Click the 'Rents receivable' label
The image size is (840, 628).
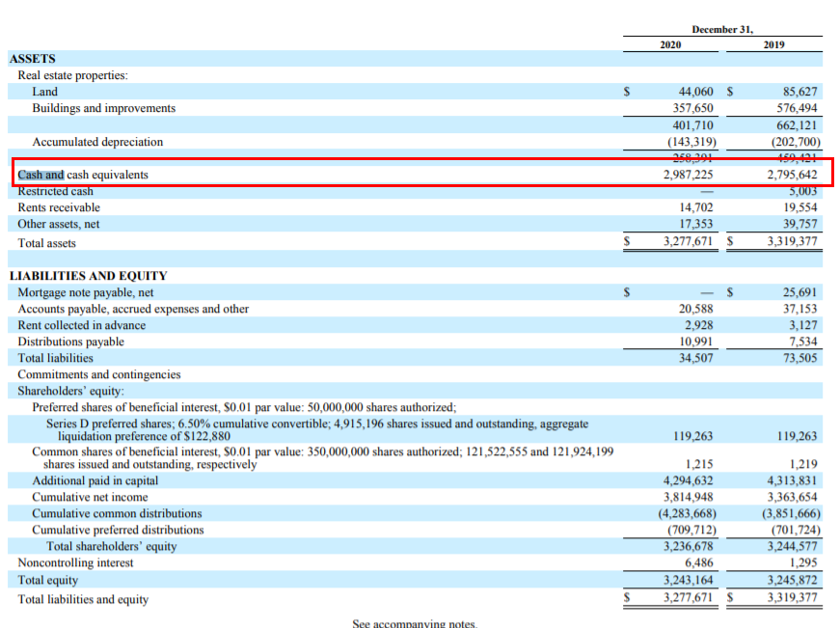pos(59,207)
